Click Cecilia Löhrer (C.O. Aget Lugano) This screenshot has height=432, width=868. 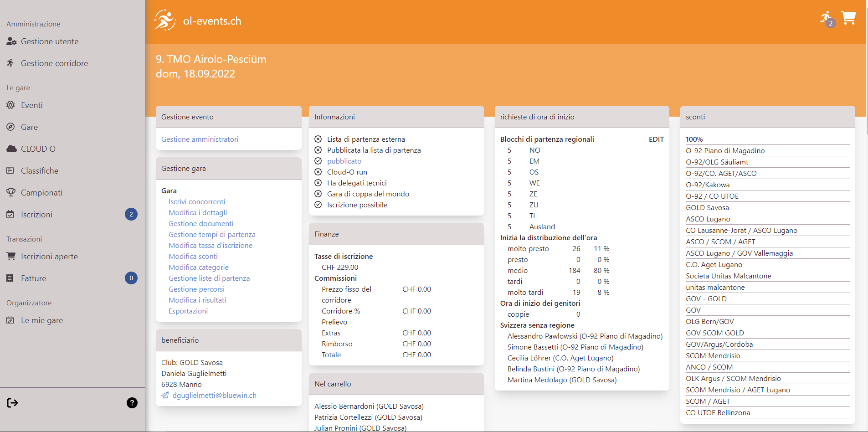(x=560, y=358)
